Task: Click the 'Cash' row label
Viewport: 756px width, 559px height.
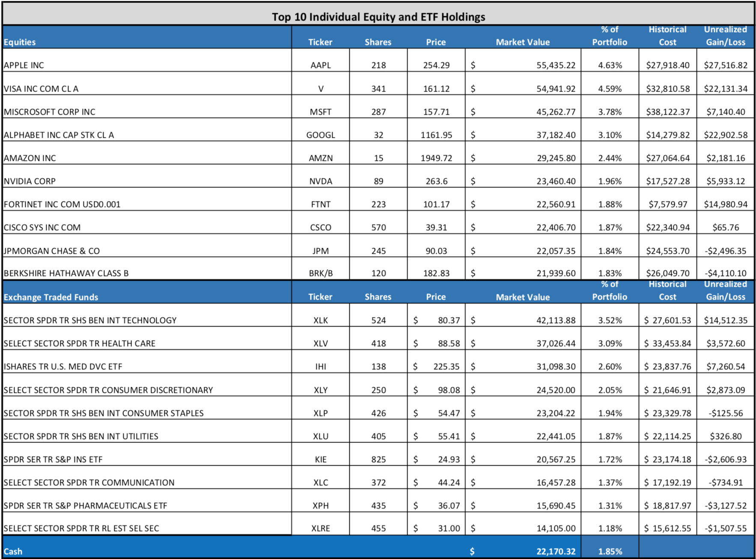Action: (x=13, y=551)
